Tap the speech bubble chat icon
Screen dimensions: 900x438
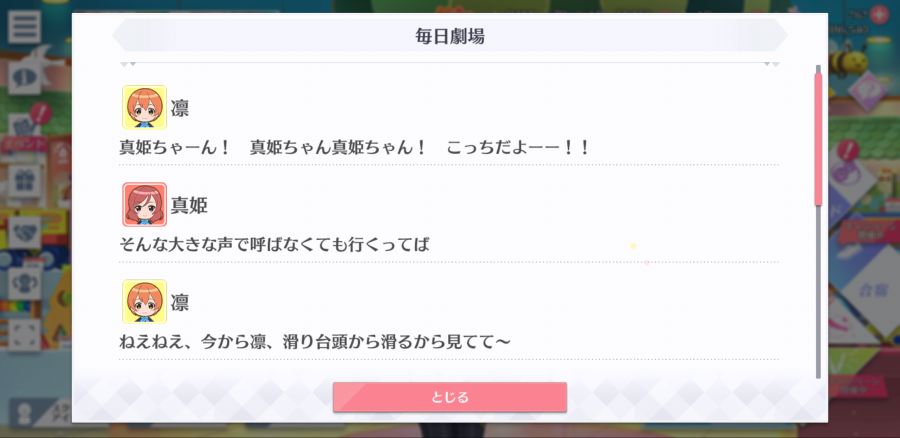(x=24, y=78)
